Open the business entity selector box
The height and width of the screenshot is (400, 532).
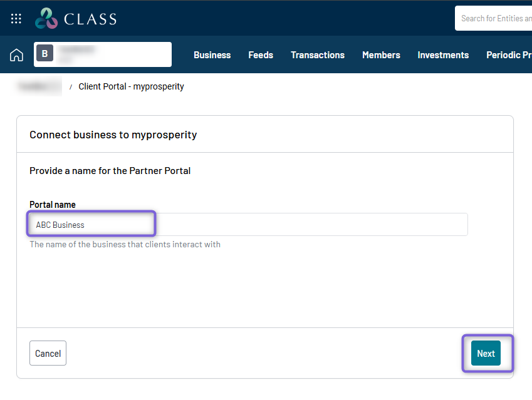pyautogui.click(x=103, y=54)
